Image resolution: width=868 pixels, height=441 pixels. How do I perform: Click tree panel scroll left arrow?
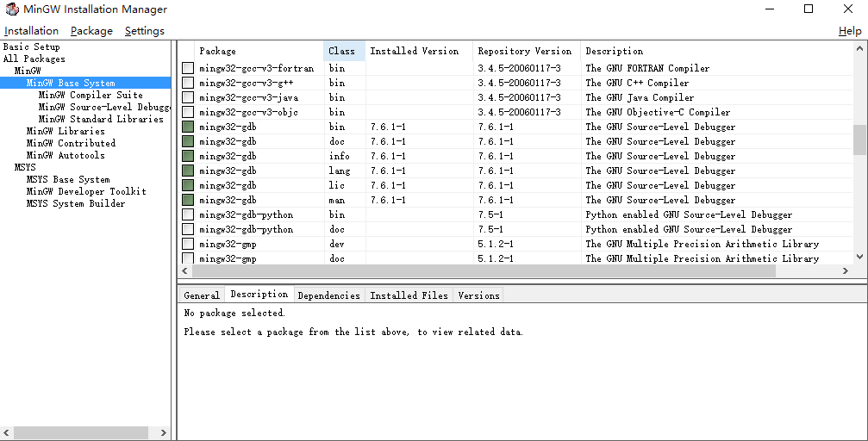pos(6,432)
